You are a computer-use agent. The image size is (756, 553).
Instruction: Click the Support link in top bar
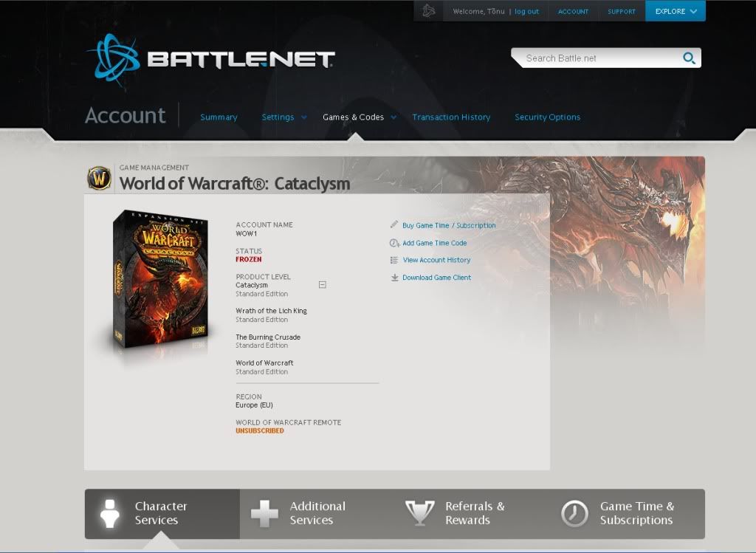(x=622, y=12)
